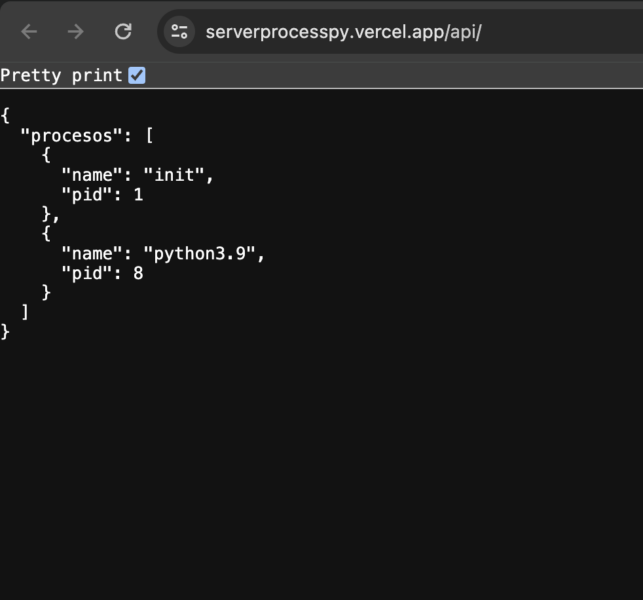This screenshot has width=643, height=600.
Task: Click the opening square bracket after procesos
Action: (x=150, y=136)
